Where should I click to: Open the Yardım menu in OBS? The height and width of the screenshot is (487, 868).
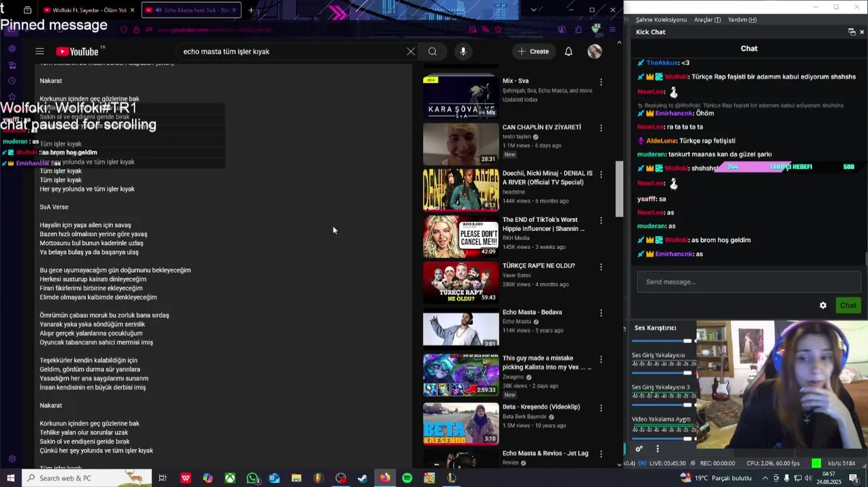point(742,20)
